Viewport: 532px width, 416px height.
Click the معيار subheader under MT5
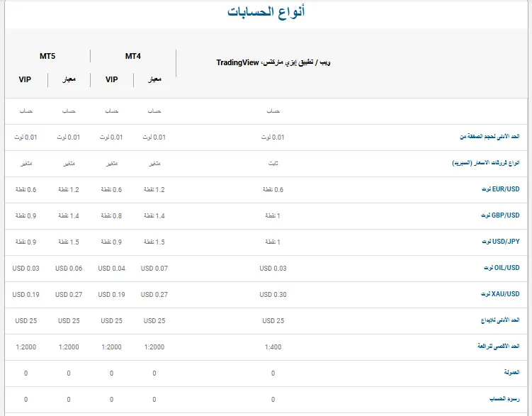click(x=69, y=79)
